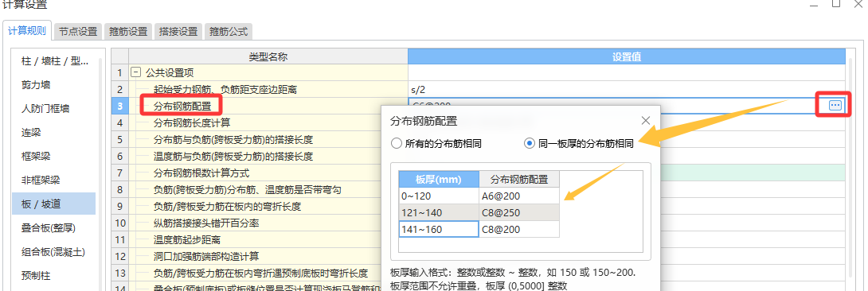Switch to the 节点设置 tab
The height and width of the screenshot is (291, 868).
pos(78,32)
